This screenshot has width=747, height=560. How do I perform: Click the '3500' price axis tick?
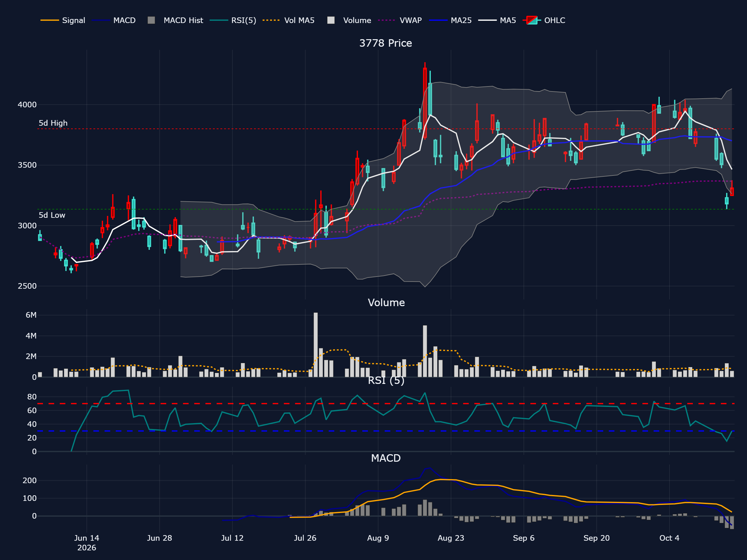(x=27, y=166)
